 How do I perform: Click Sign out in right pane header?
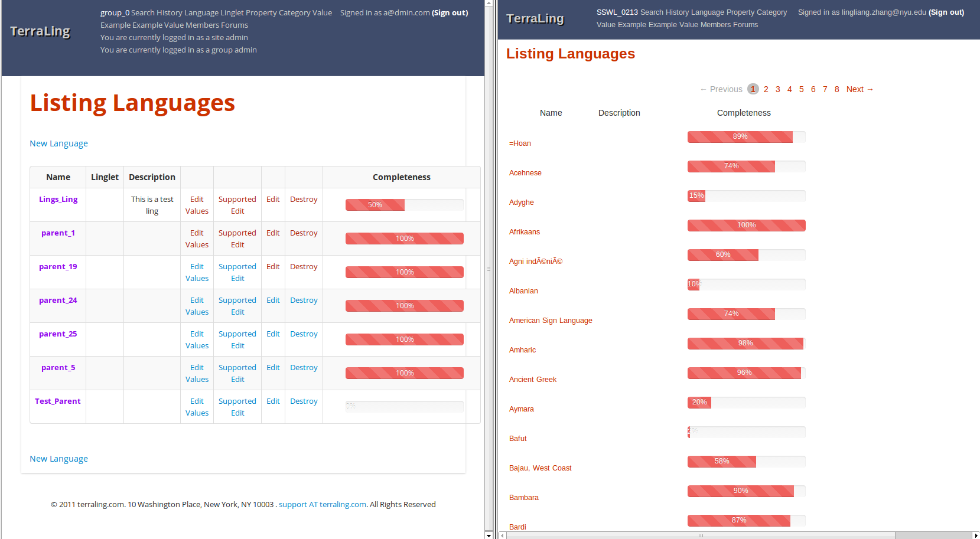(x=946, y=12)
